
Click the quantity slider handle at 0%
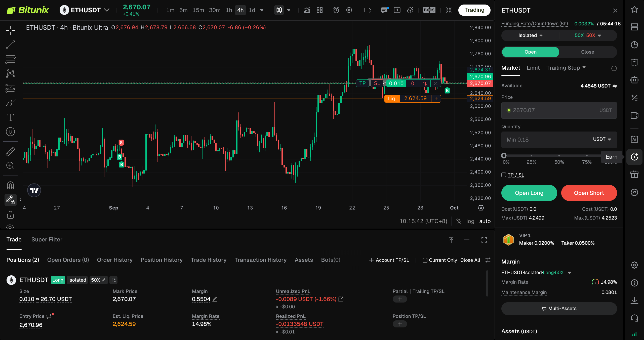pos(504,156)
